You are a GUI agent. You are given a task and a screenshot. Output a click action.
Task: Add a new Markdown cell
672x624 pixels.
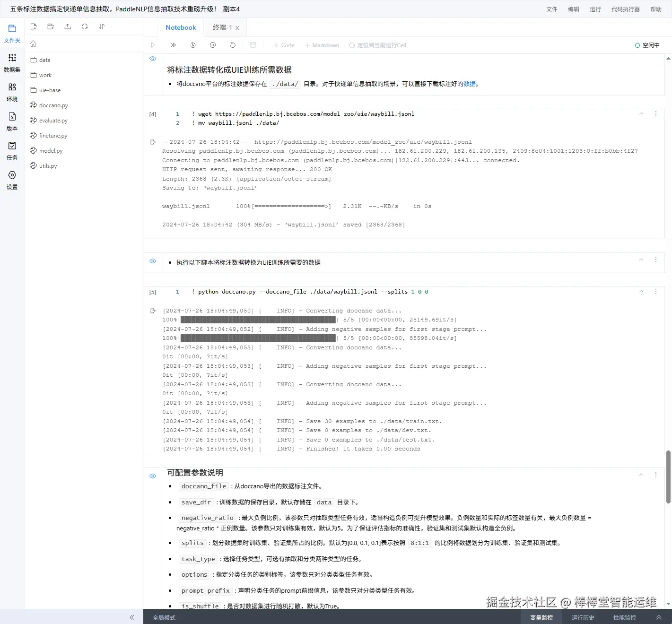click(x=322, y=45)
